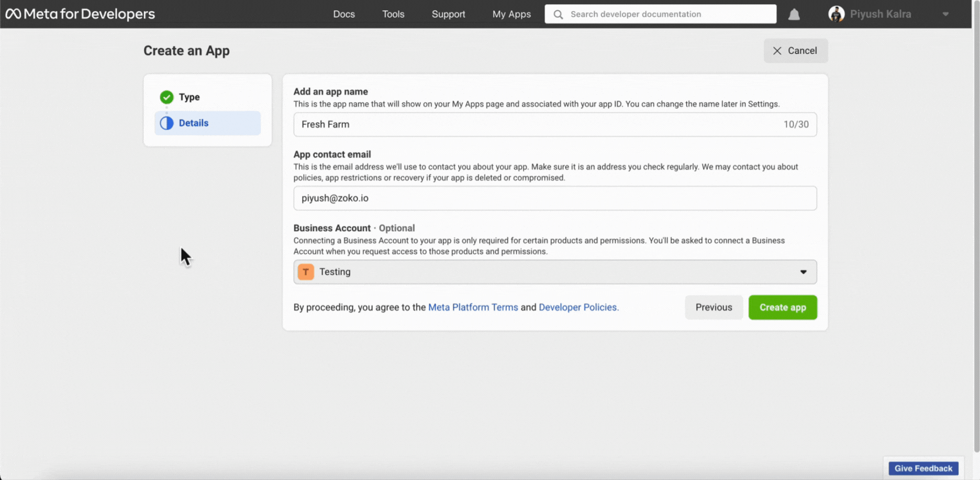Click the Meta for Developers logo
The image size is (980, 480).
(80, 14)
